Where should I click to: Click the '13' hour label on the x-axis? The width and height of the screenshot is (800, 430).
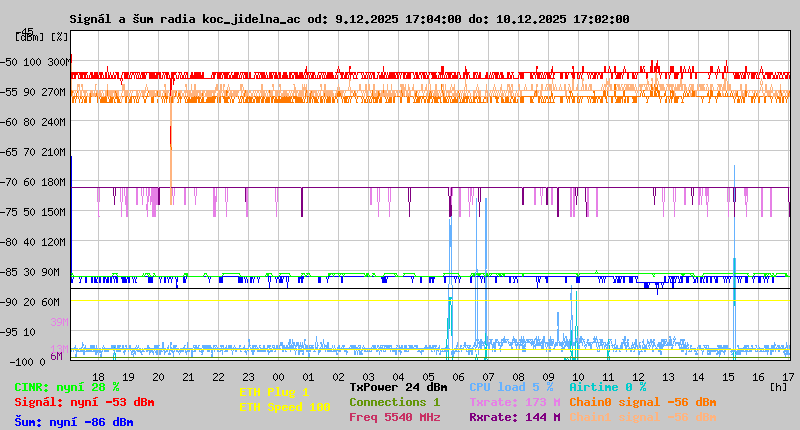(668, 377)
